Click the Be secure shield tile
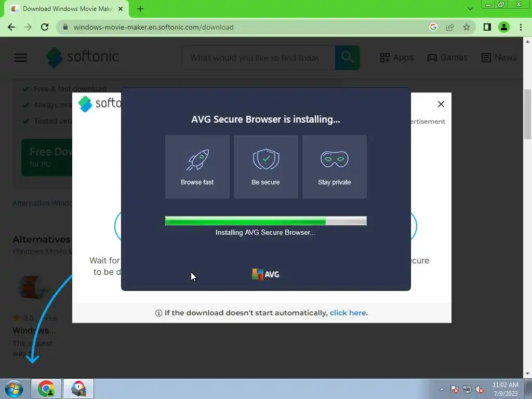Viewport: 532px width, 399px height. (x=265, y=167)
